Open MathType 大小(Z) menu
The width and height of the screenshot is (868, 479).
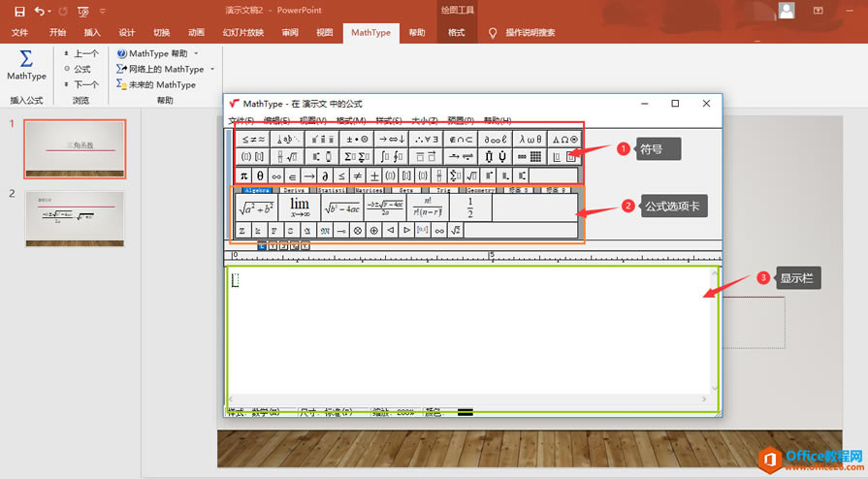pyautogui.click(x=425, y=120)
